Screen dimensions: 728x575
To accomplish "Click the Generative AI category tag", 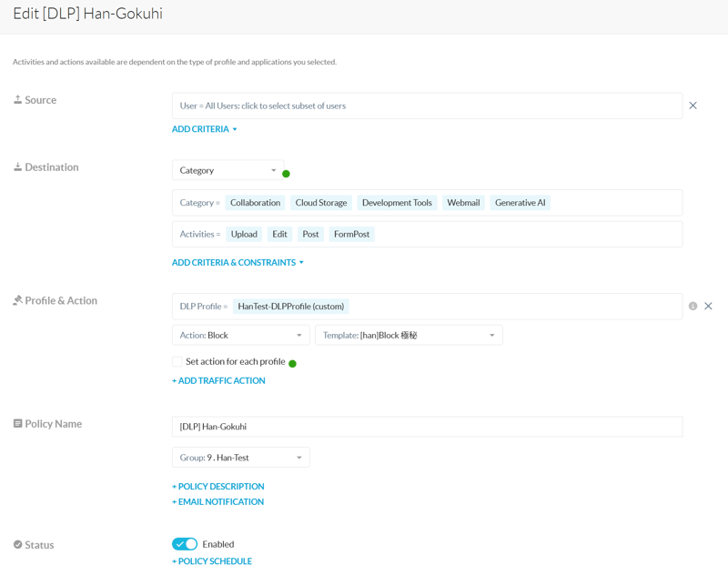I will click(x=520, y=203).
